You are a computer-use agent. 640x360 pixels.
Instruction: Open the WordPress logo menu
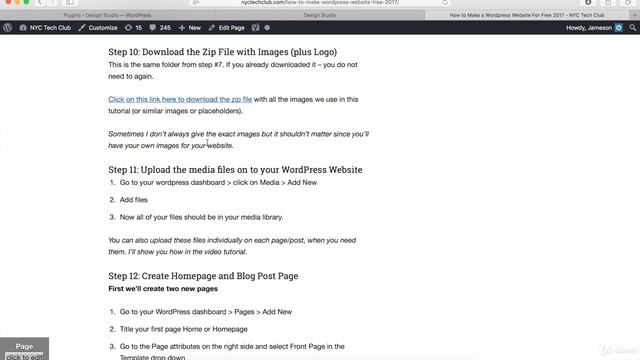coord(7,28)
